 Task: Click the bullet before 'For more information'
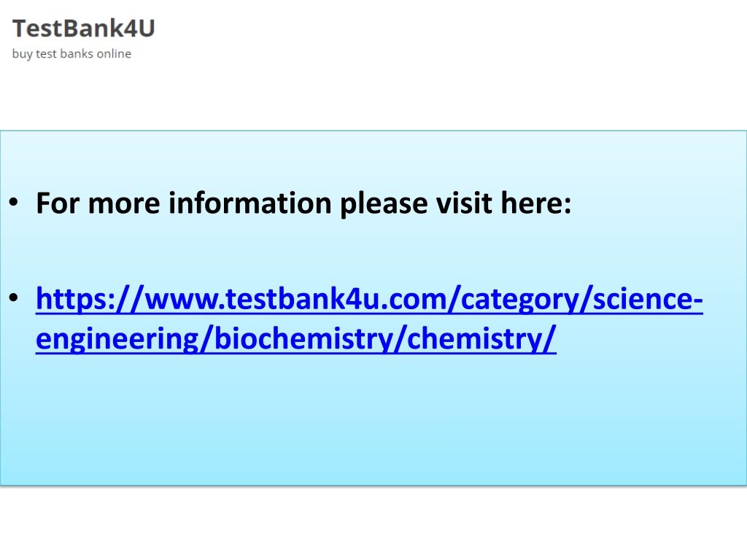(13, 203)
